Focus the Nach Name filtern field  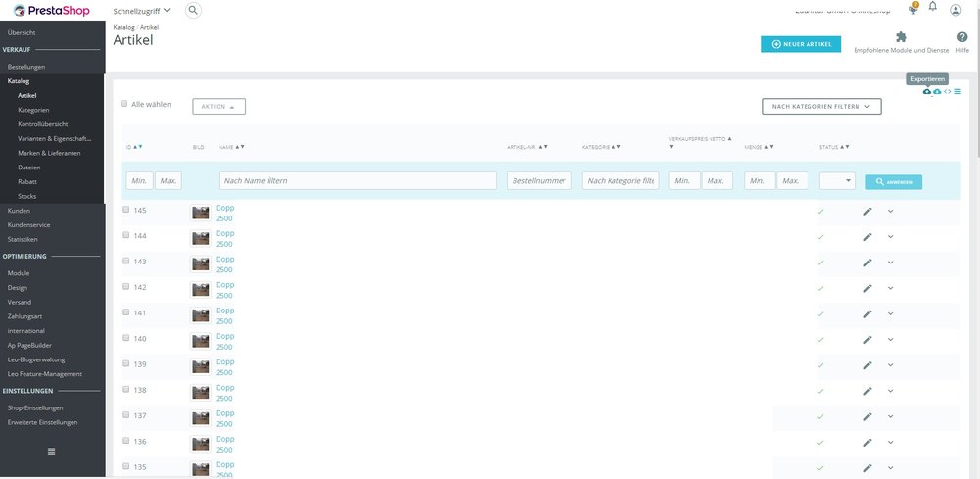[358, 180]
